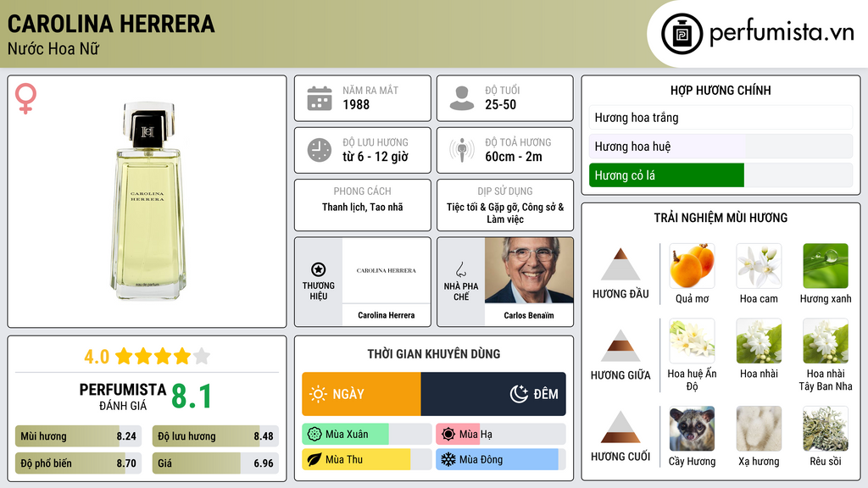Click the calendar icon beside Năm ra mắt
This screenshot has width=868, height=488.
click(x=320, y=98)
